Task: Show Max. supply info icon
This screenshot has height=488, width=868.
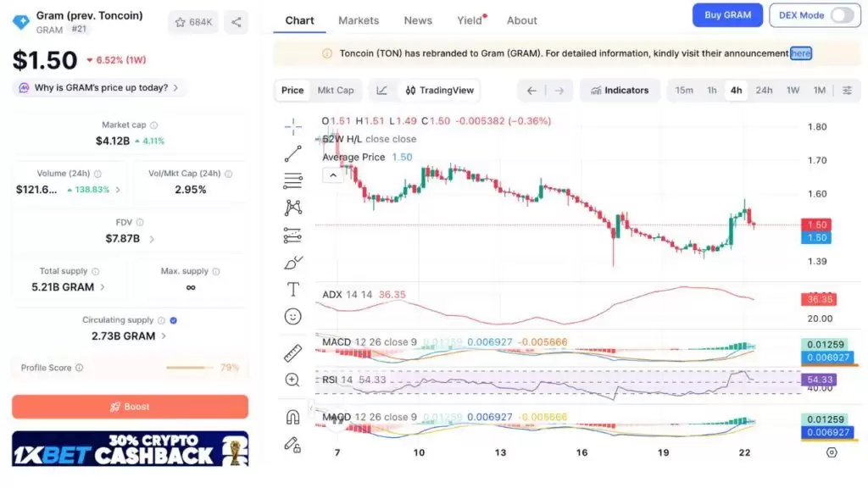Action: point(216,271)
